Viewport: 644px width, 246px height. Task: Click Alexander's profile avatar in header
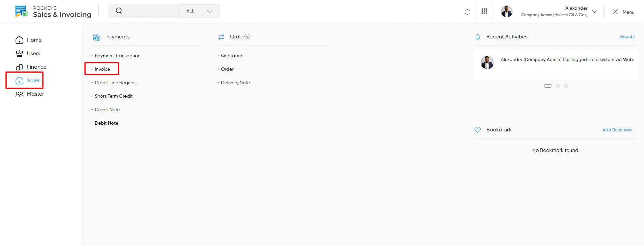507,11
